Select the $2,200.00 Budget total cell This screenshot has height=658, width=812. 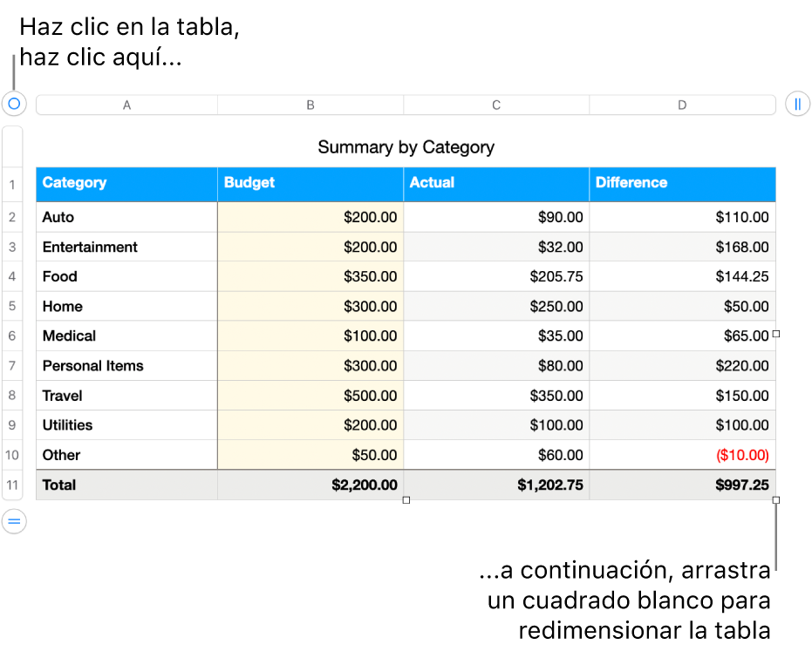click(310, 485)
